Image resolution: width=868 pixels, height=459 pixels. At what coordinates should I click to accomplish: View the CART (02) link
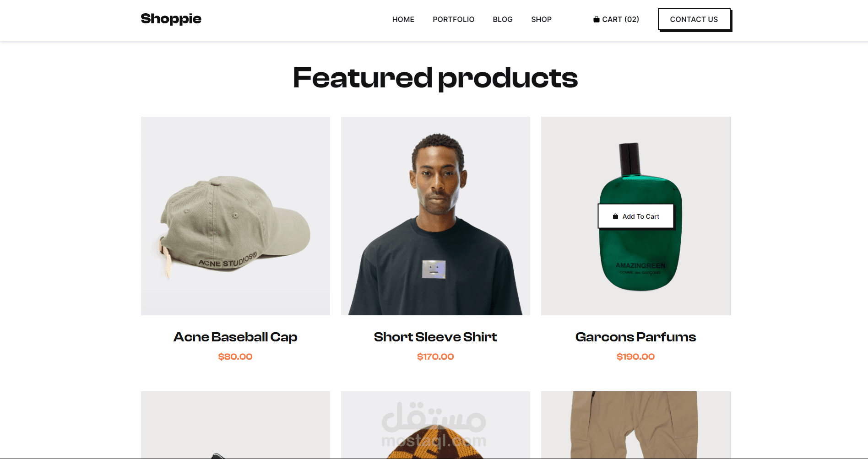[616, 19]
